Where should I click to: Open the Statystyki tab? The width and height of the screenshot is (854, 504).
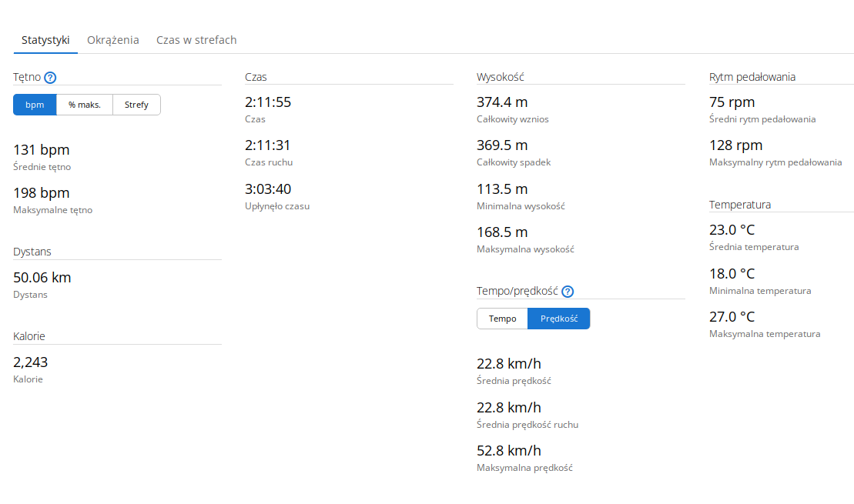point(45,40)
